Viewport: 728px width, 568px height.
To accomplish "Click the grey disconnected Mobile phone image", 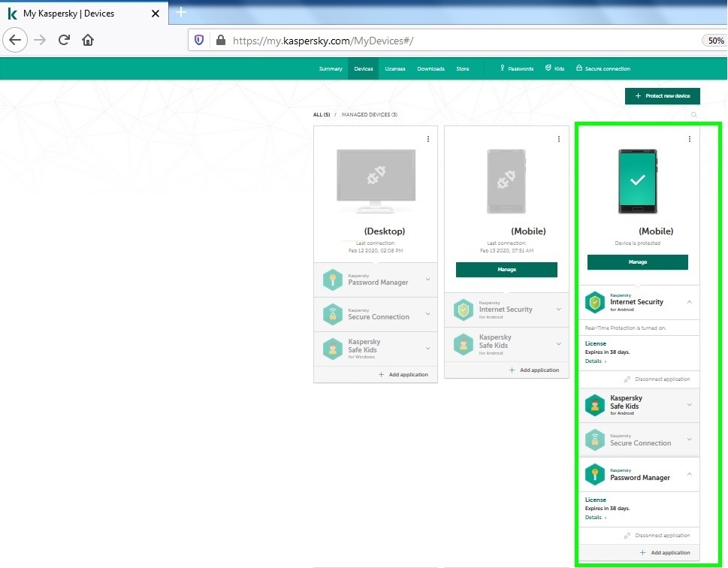I will [x=506, y=181].
